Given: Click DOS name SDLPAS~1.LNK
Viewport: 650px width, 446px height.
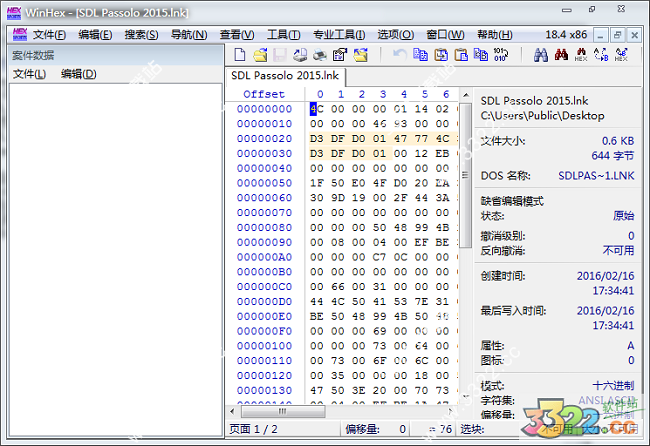Looking at the screenshot, I should tap(596, 176).
